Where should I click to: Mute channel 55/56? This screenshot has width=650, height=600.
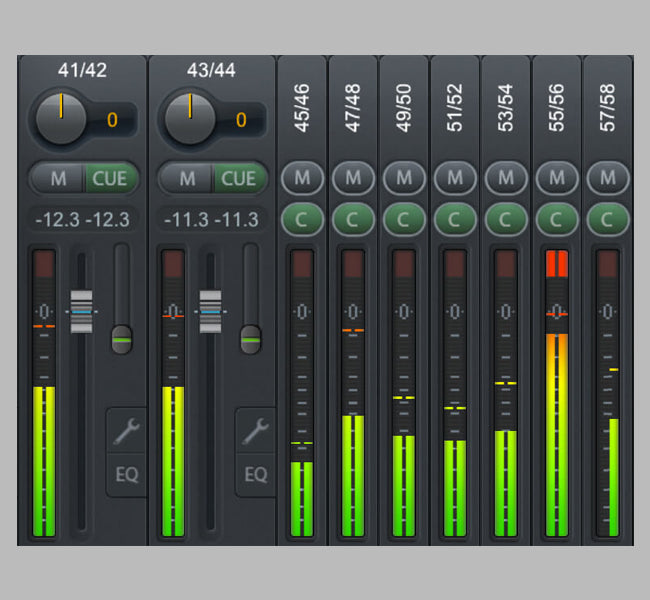557,178
